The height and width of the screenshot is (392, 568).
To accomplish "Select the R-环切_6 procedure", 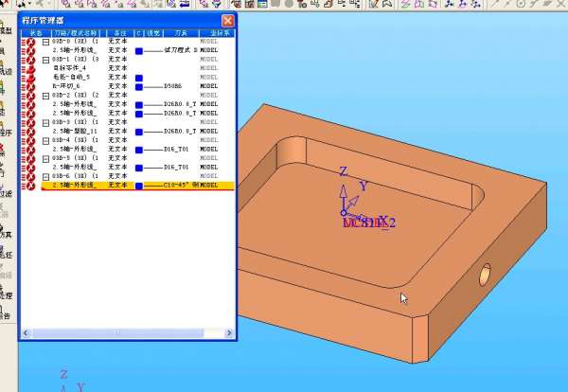I will (66, 86).
